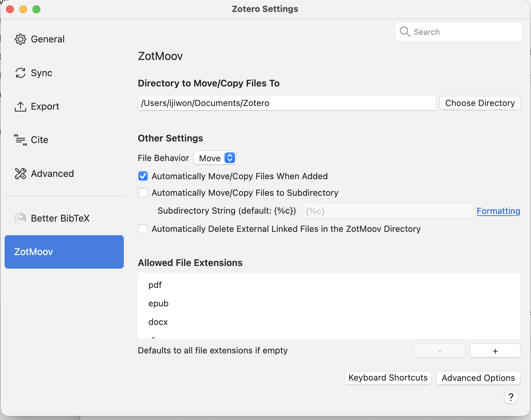Switch to Better BibTeX settings
Image resolution: width=531 pixels, height=420 pixels.
64,218
